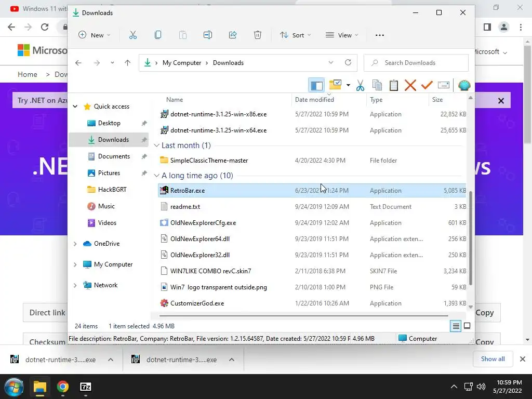Open the View dropdown menu
This screenshot has width=532, height=399.
click(342, 35)
